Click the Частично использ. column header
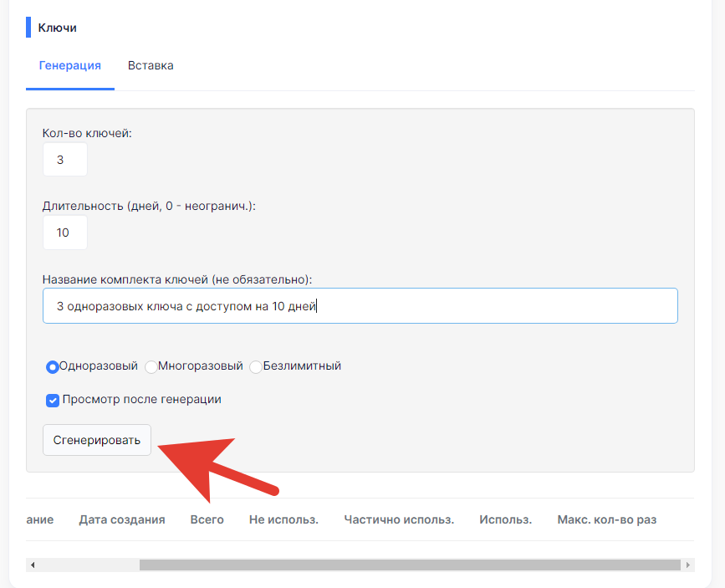The height and width of the screenshot is (588, 725). click(x=399, y=519)
